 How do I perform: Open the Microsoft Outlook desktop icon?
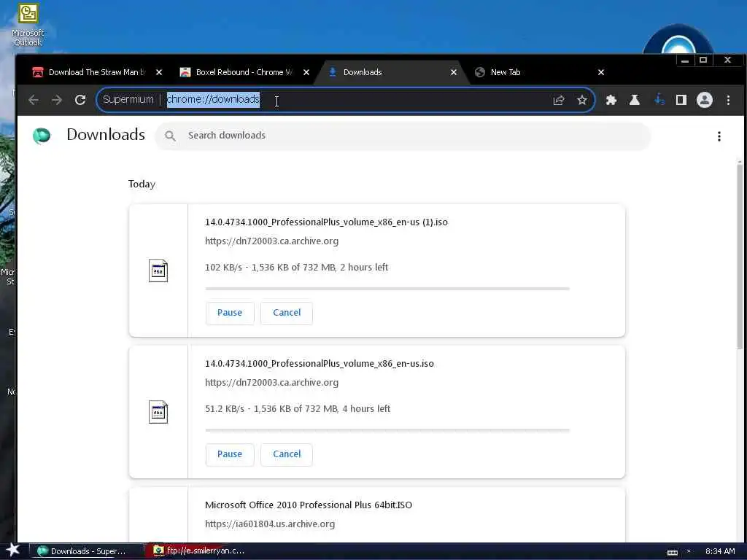click(x=28, y=25)
